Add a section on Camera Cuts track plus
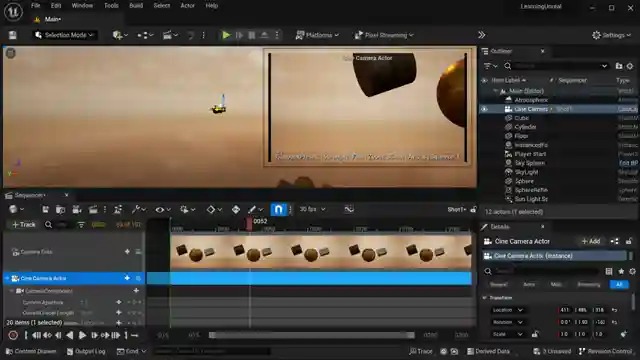 click(x=127, y=252)
